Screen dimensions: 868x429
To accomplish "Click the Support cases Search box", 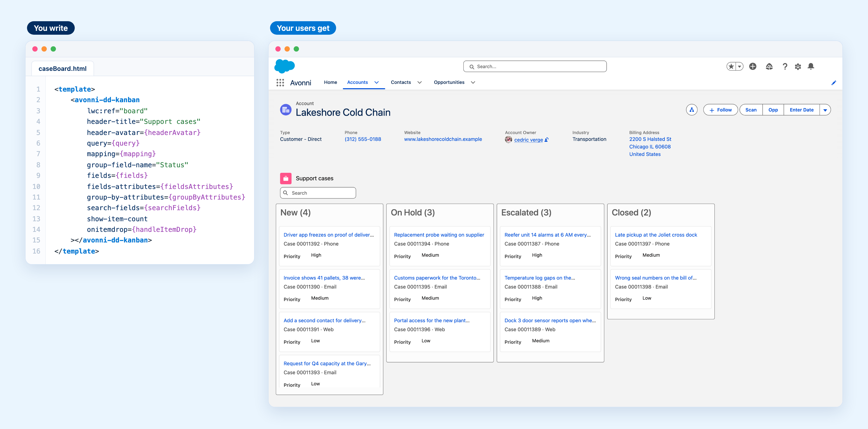I will coord(318,193).
